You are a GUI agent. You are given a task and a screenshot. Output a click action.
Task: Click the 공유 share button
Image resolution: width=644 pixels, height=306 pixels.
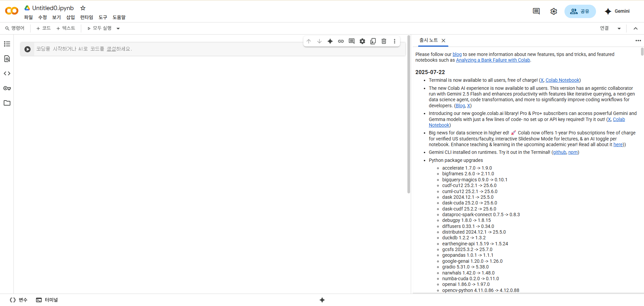[580, 11]
